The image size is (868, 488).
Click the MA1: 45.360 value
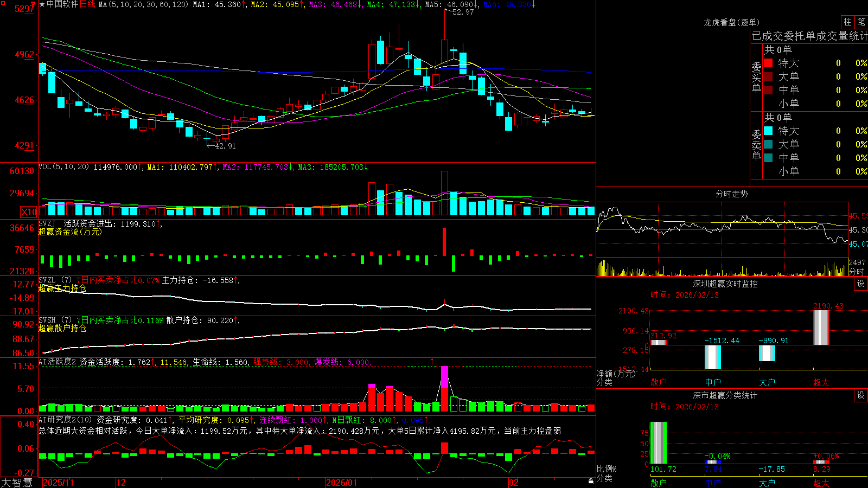click(216, 4)
